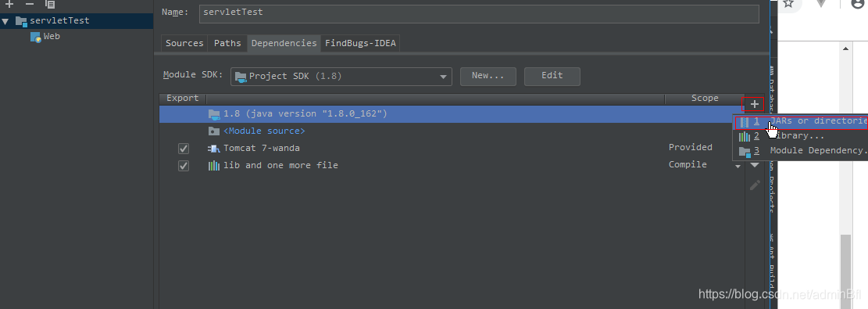The image size is (868, 309).
Task: Click the add dependency plus button
Action: [754, 104]
